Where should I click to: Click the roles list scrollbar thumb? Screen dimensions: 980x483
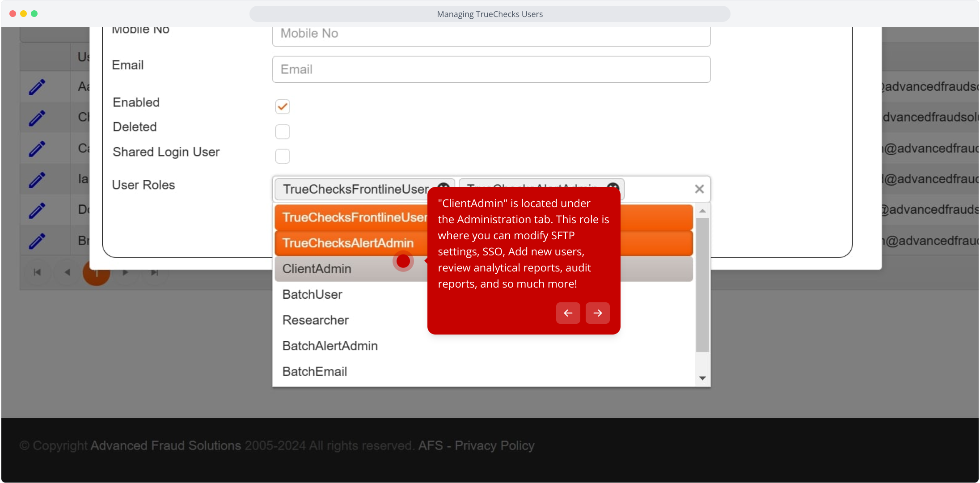tap(702, 285)
